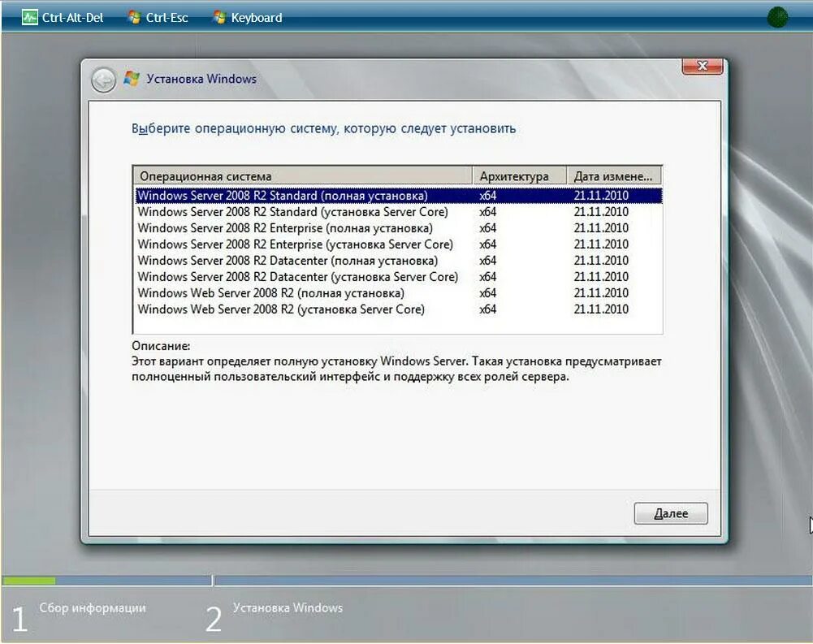
Task: Click the Описание label
Action: (161, 346)
